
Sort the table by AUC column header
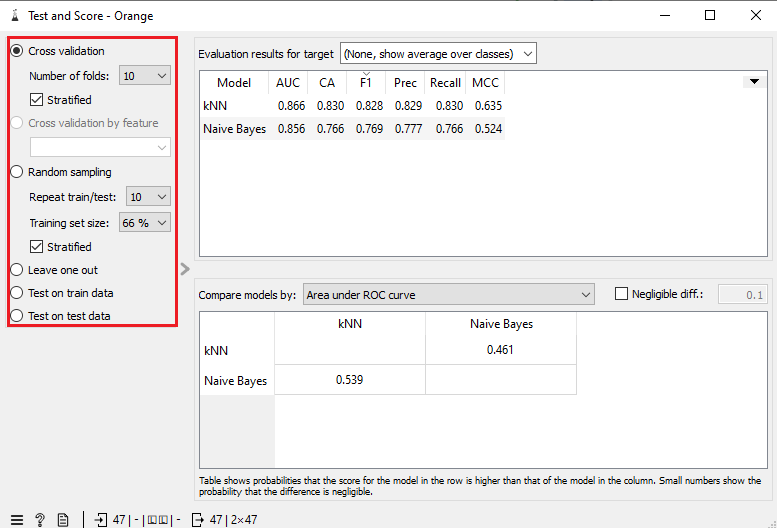pos(287,83)
